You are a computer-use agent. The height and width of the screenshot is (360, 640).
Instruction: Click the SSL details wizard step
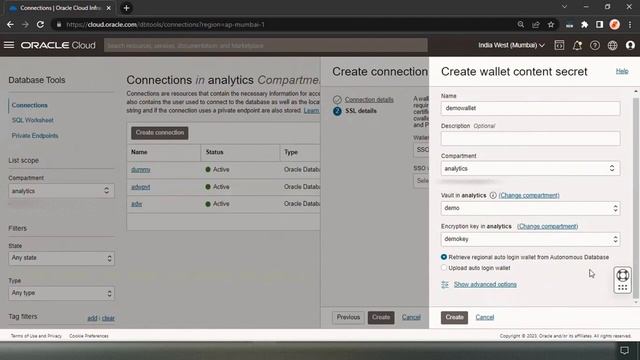pos(361,111)
